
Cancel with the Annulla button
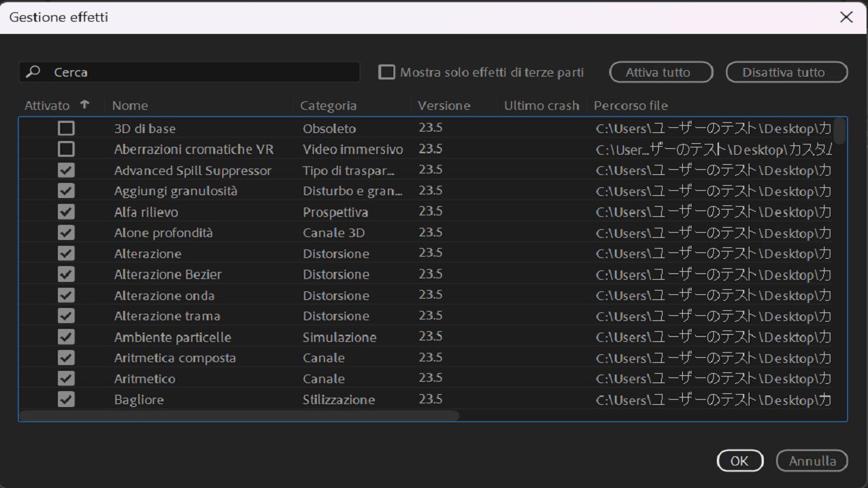[x=812, y=461]
